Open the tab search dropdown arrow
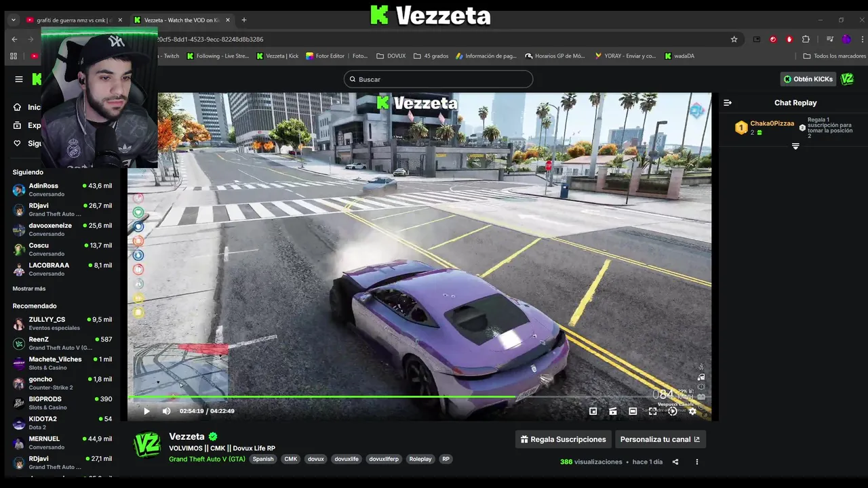 pyautogui.click(x=14, y=20)
